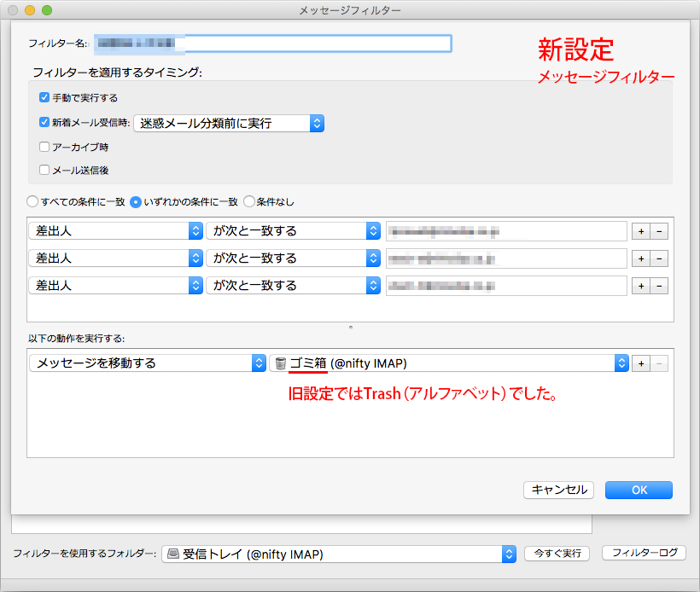
Task: Click the キャンセル button
Action: click(559, 490)
